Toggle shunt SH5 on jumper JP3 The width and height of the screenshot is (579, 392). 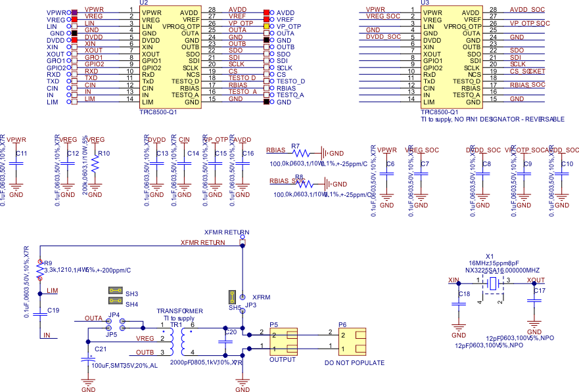tap(232, 295)
